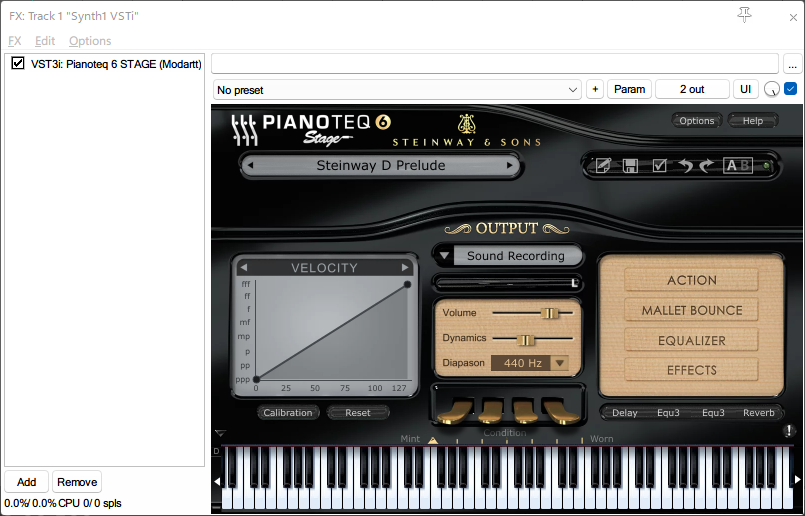Open the No preset dropdown

point(397,90)
